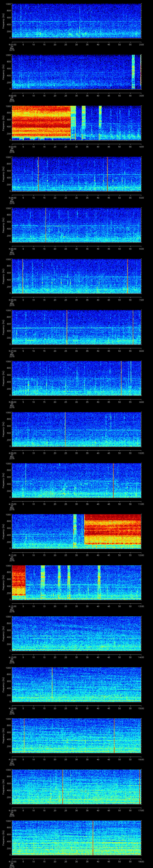
Task: Open the spectrogram panel beginning at 4:04:00
Action: (77, 174)
